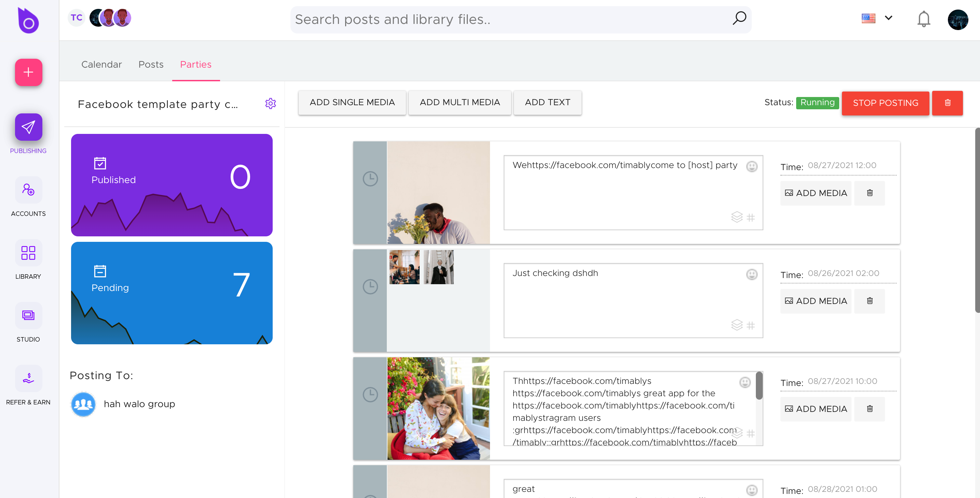980x498 pixels.
Task: Click the STOP POSTING button
Action: pos(885,103)
